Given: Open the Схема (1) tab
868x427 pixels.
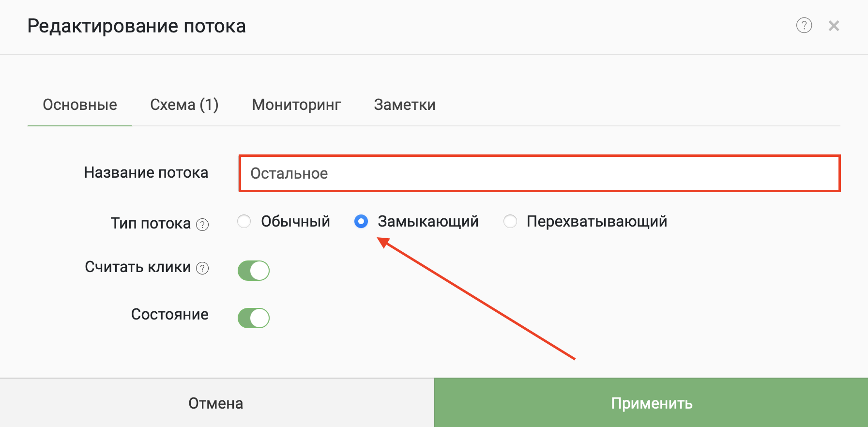Looking at the screenshot, I should (184, 105).
